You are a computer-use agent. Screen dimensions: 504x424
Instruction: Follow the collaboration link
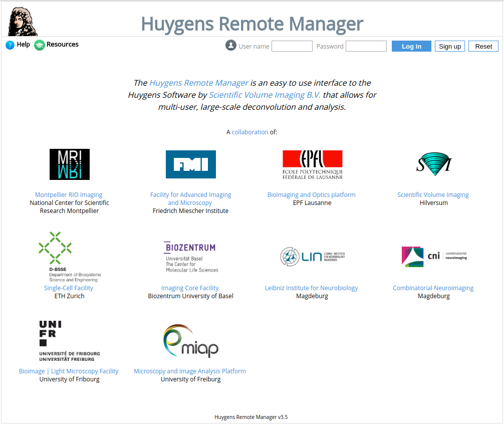tap(250, 132)
